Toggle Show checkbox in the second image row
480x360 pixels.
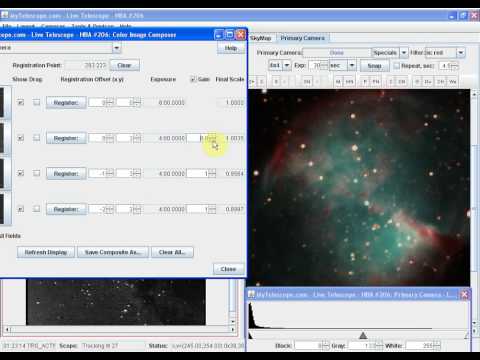[x=21, y=138]
